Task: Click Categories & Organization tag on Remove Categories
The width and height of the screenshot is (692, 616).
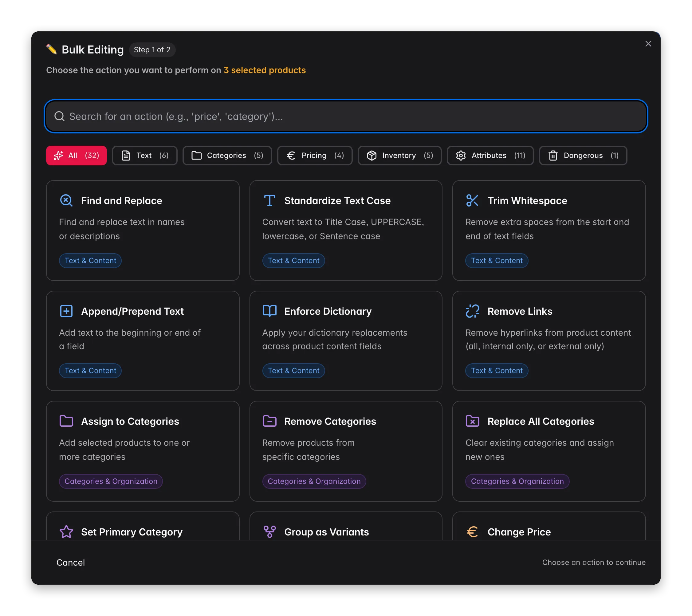Action: click(x=314, y=481)
